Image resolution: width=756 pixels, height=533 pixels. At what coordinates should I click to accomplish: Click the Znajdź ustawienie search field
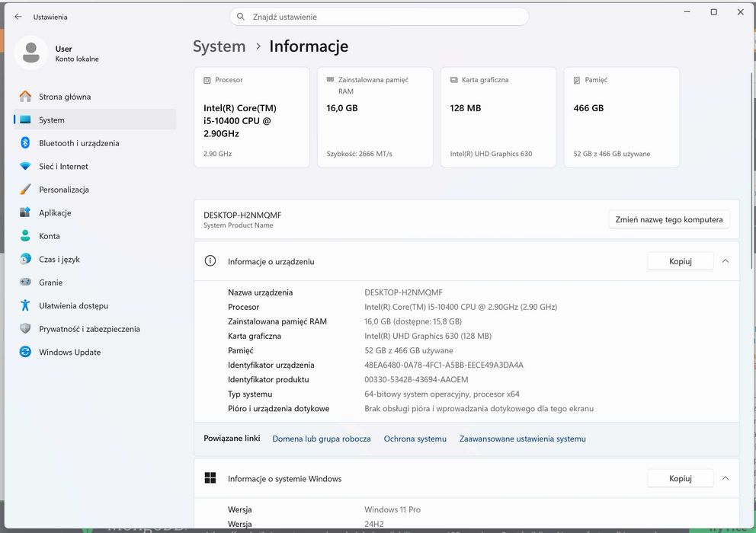click(379, 17)
